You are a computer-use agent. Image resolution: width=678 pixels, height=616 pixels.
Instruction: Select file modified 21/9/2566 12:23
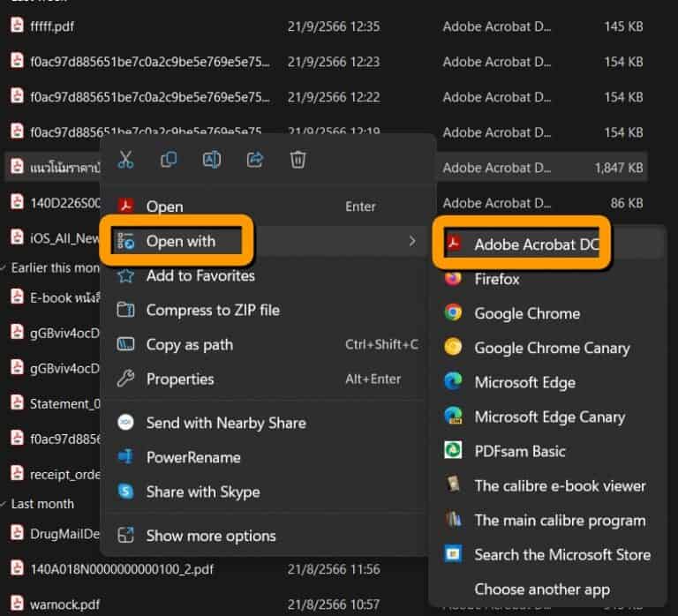[x=326, y=62]
